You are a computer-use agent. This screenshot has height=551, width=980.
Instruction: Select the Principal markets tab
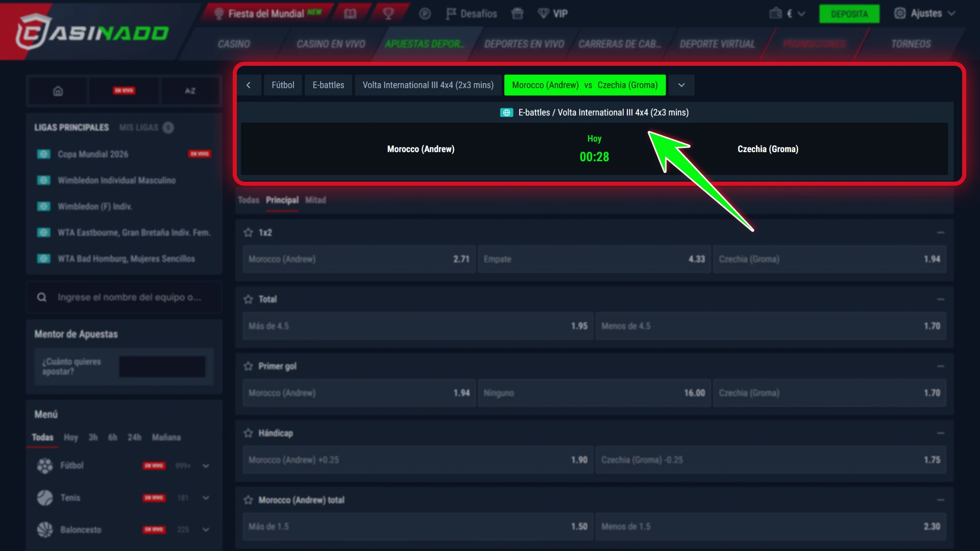pos(282,200)
